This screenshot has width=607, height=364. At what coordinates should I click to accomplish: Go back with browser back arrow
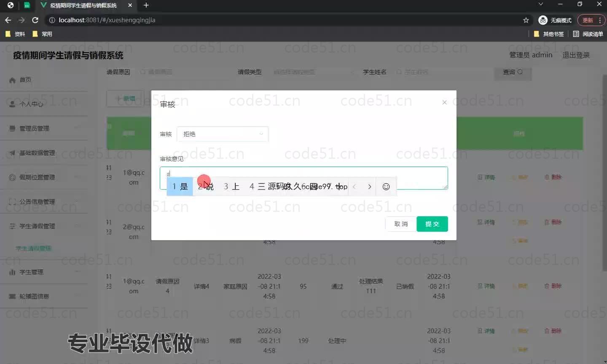8,20
